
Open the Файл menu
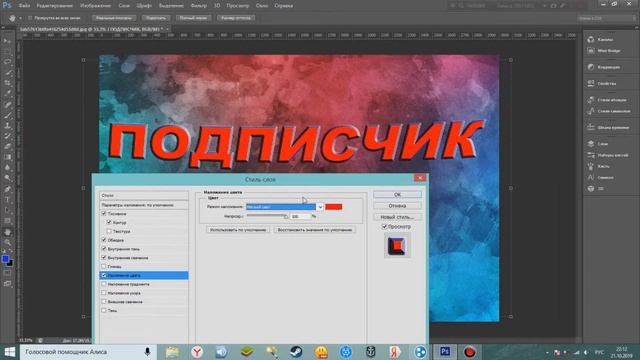tap(24, 6)
